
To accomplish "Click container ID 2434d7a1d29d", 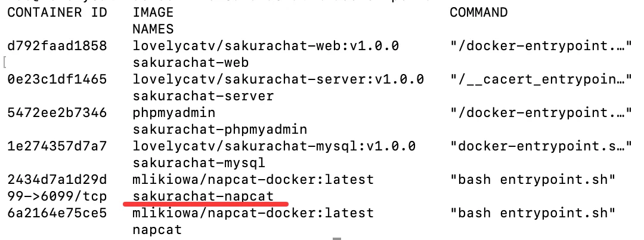I will coord(57,179).
